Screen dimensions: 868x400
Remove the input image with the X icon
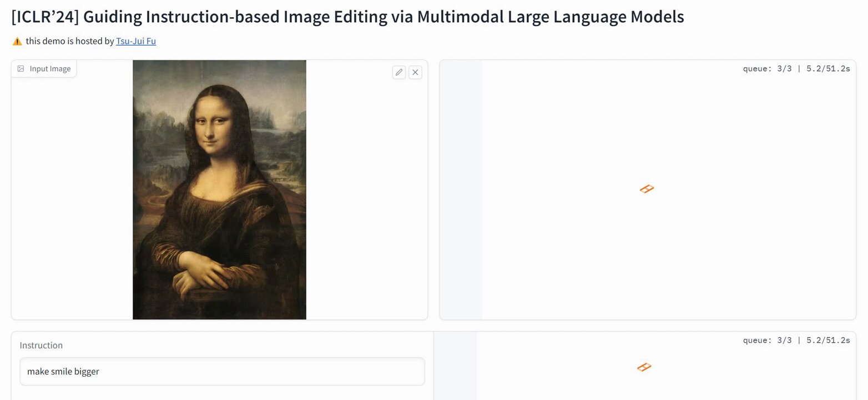pyautogui.click(x=415, y=72)
